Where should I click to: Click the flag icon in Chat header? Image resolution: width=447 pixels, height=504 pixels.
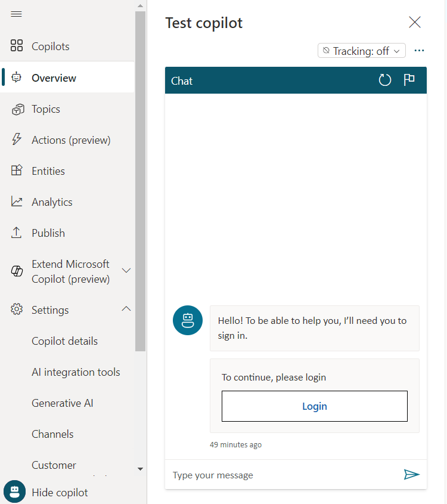pyautogui.click(x=409, y=81)
